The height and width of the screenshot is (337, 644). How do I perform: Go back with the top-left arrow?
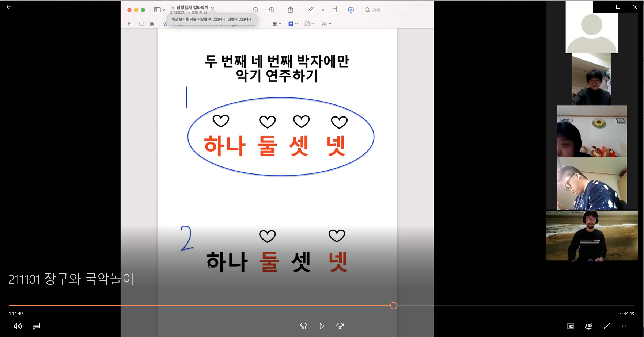click(9, 7)
